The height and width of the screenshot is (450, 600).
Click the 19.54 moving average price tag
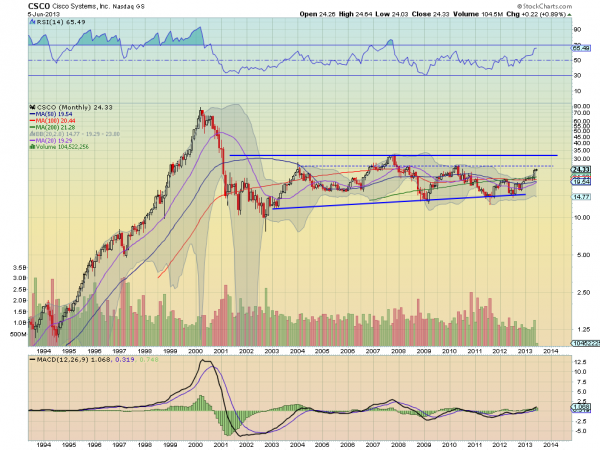point(581,182)
